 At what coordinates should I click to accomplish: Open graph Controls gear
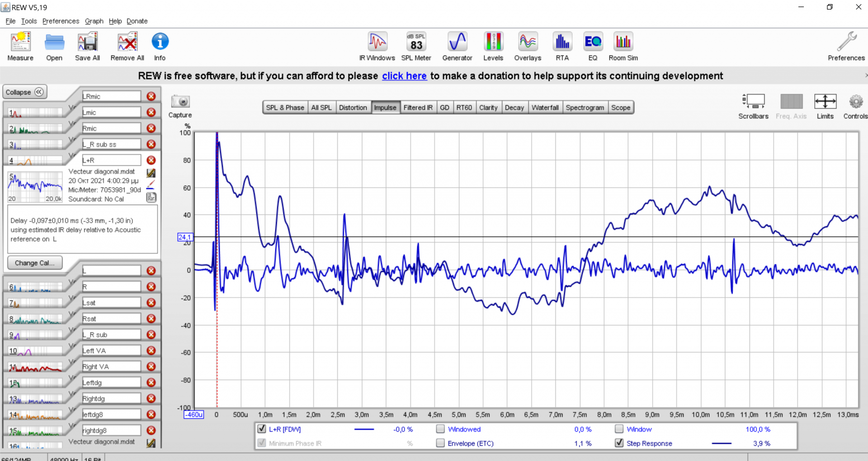click(x=855, y=107)
